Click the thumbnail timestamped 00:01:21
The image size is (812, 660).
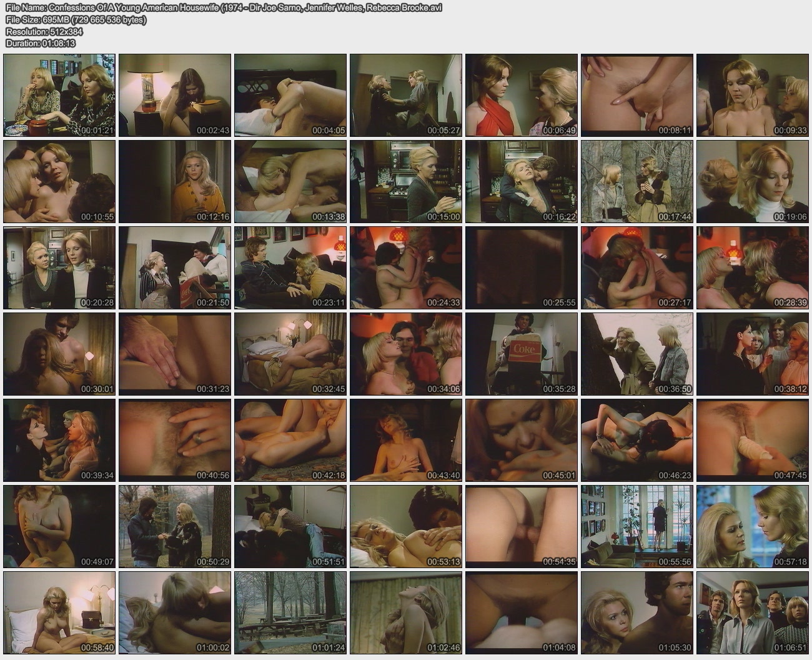[59, 95]
